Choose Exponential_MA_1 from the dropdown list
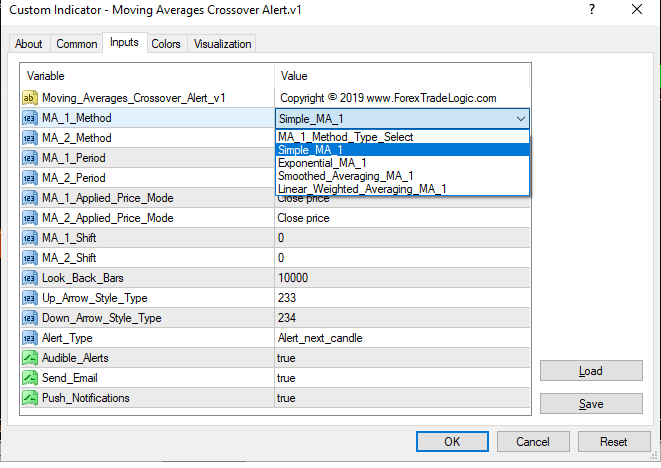This screenshot has width=661, height=468. pyautogui.click(x=322, y=163)
